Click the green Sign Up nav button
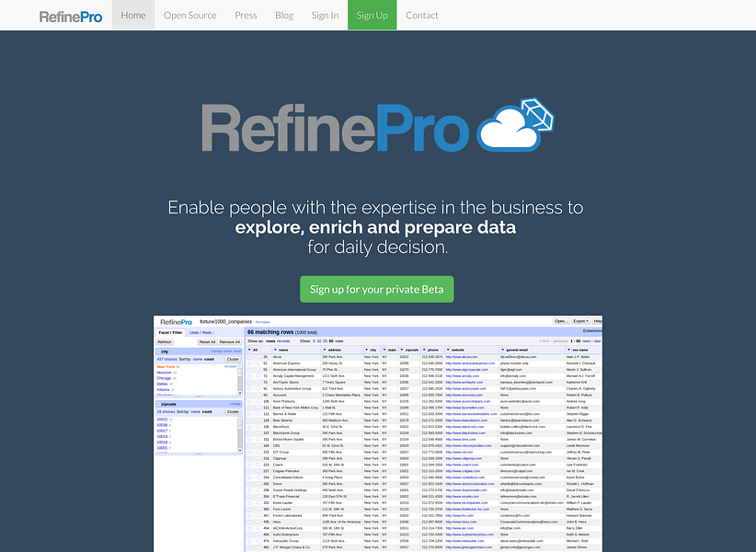The width and height of the screenshot is (756, 552). [372, 15]
